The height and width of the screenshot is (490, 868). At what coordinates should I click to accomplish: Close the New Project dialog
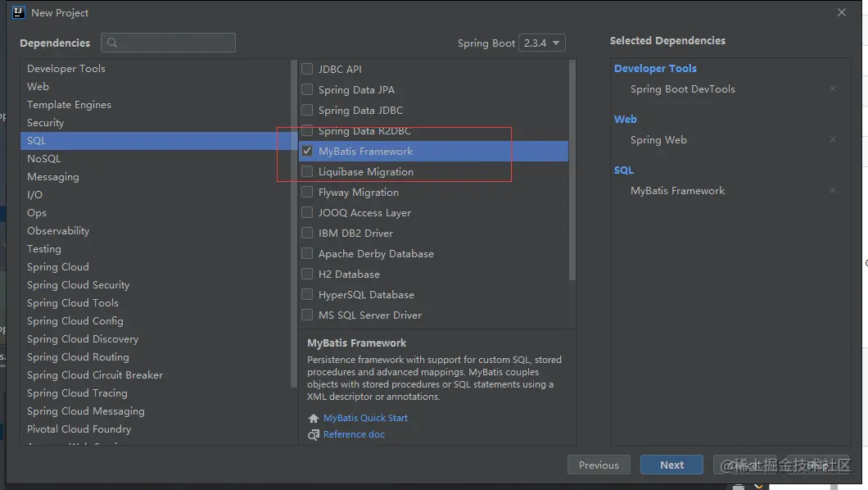click(x=842, y=12)
